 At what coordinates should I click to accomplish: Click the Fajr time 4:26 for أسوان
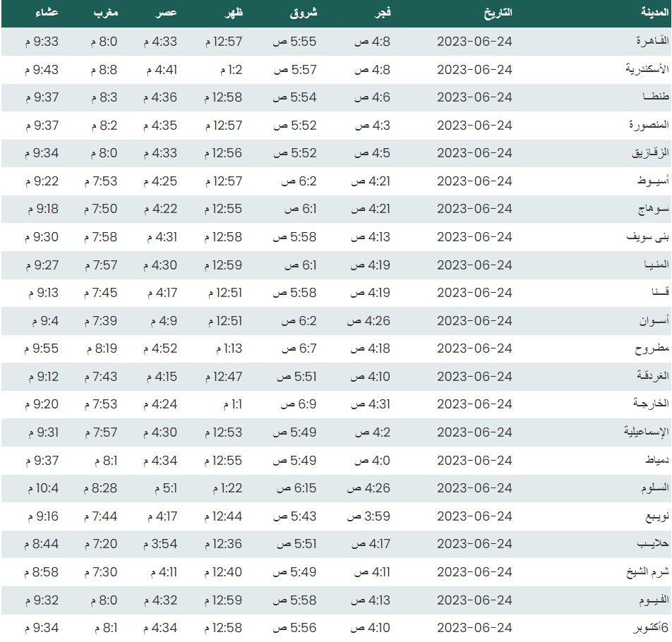[x=368, y=321]
